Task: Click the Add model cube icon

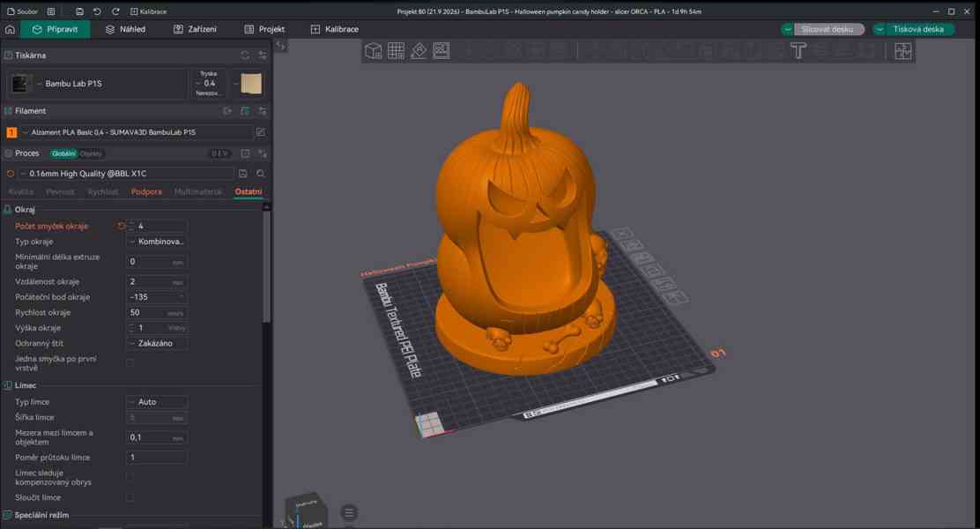Action: pos(373,50)
